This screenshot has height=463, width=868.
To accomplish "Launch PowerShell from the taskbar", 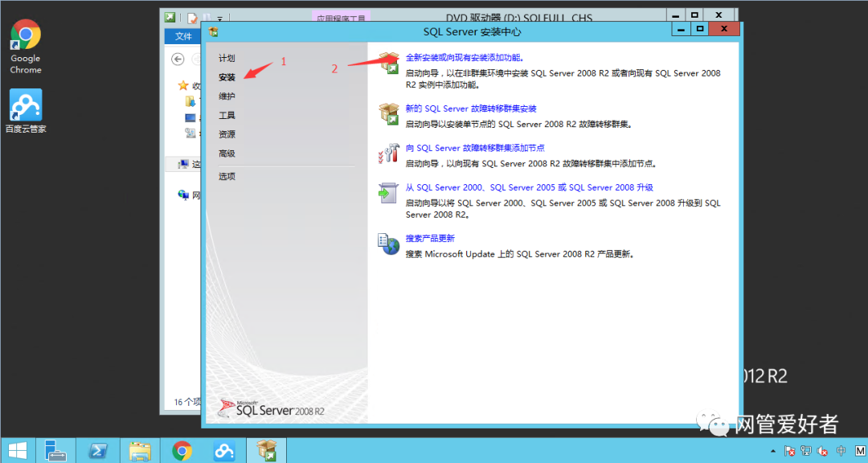I will coord(98,450).
